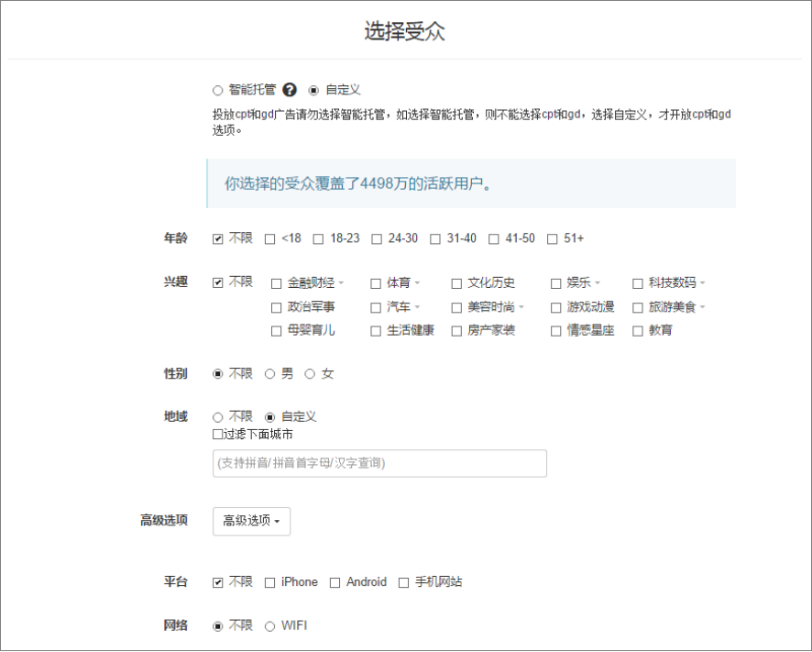The image size is (812, 652).
Task: Click the city search input field
Action: coord(379,464)
